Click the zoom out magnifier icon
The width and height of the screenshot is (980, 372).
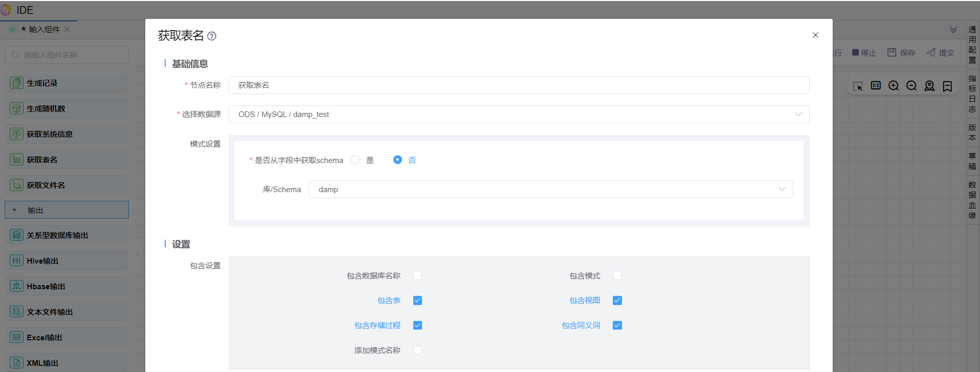coord(911,86)
